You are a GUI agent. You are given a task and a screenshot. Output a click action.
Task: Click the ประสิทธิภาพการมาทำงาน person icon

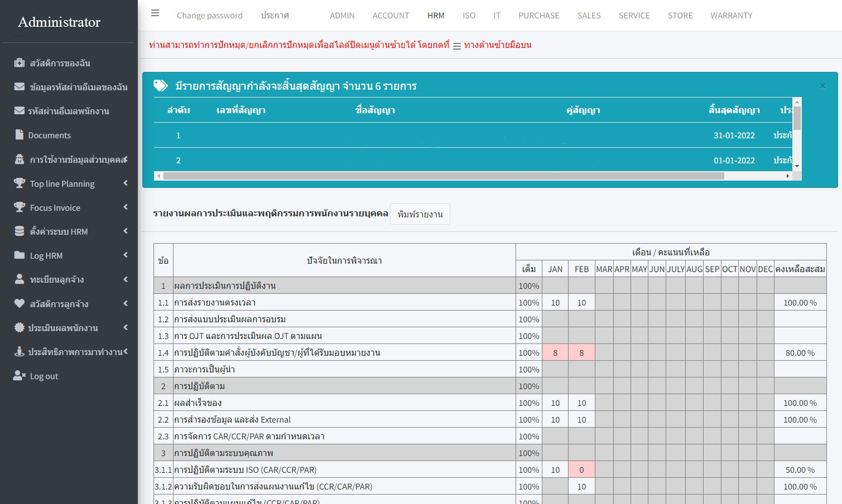tap(20, 351)
